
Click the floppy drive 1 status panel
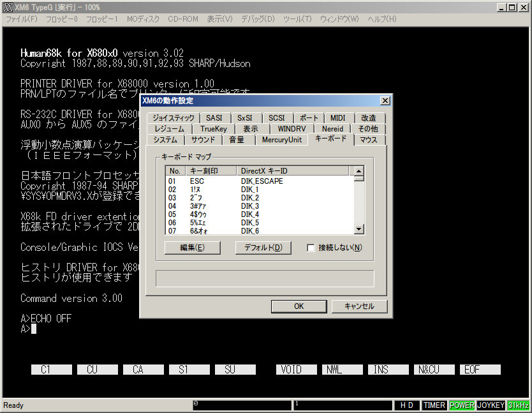pos(343,405)
